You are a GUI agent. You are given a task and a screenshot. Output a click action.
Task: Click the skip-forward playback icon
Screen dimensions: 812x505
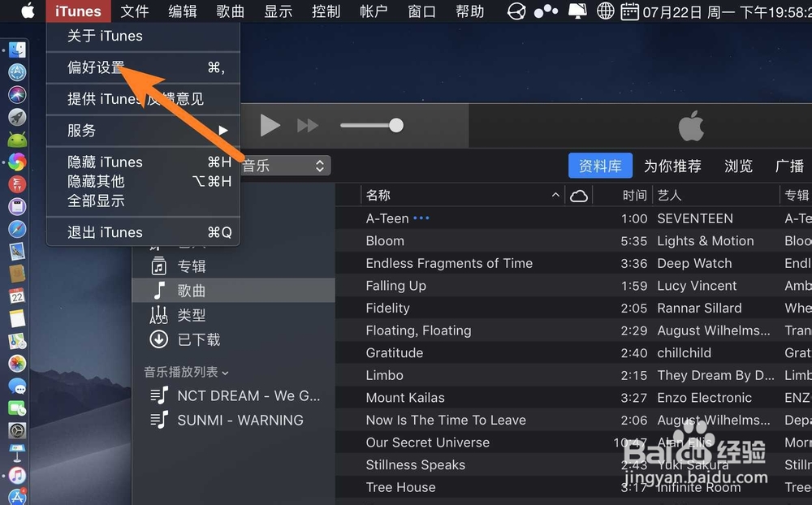(308, 125)
